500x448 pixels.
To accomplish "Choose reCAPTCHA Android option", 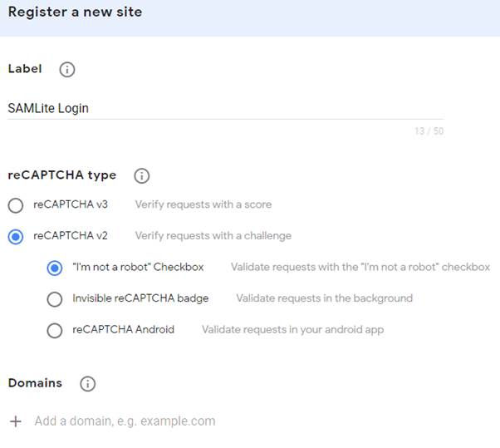I will 55,330.
